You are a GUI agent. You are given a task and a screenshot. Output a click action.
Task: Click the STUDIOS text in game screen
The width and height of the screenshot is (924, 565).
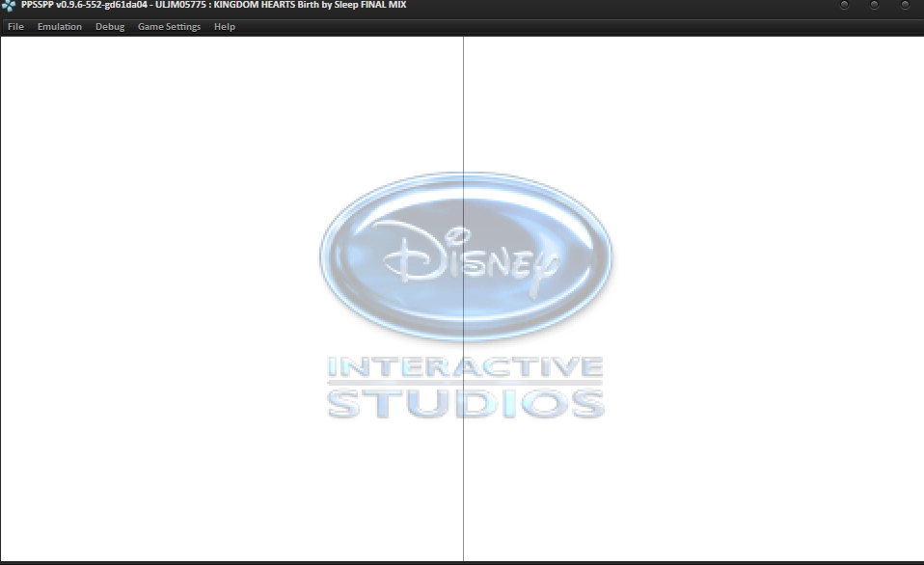[465, 403]
